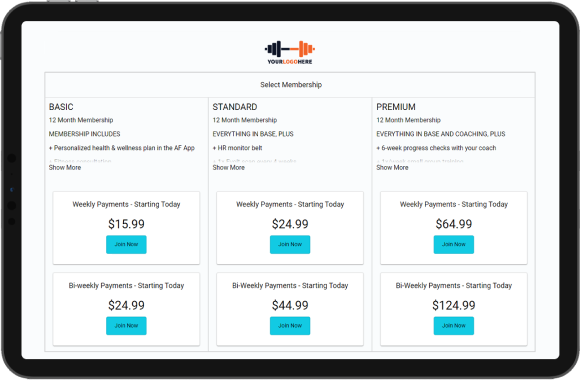
Task: Click the $15.99 weekly price
Action: tap(126, 224)
